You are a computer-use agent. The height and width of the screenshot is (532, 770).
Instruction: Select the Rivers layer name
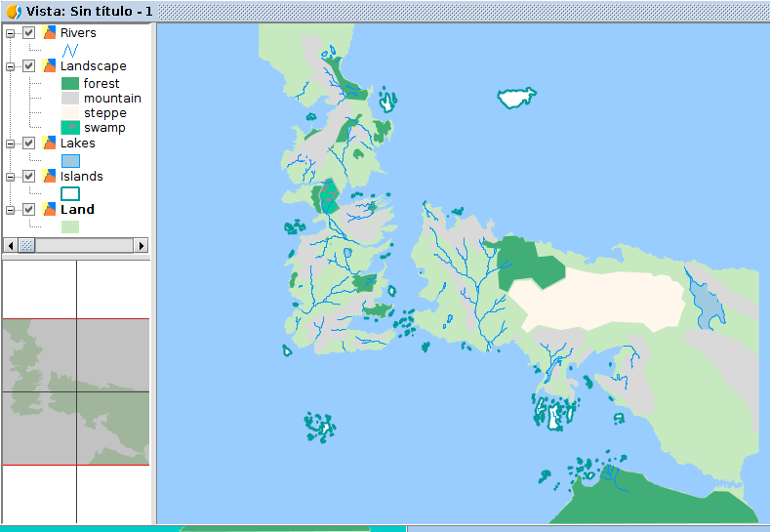coord(78,33)
